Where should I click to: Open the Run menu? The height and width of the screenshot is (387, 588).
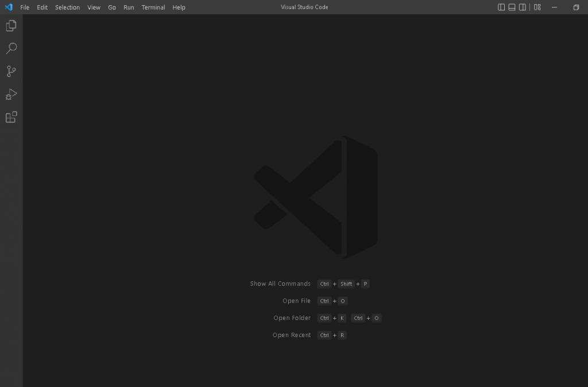point(129,7)
